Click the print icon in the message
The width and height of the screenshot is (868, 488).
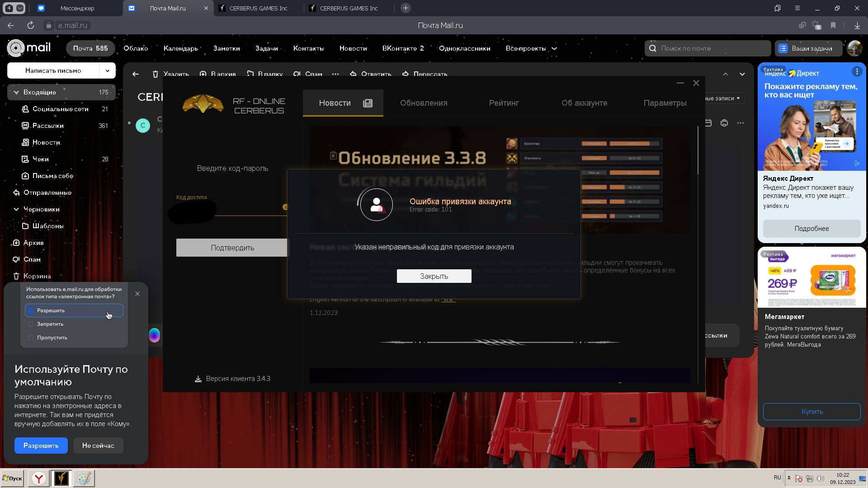724,123
